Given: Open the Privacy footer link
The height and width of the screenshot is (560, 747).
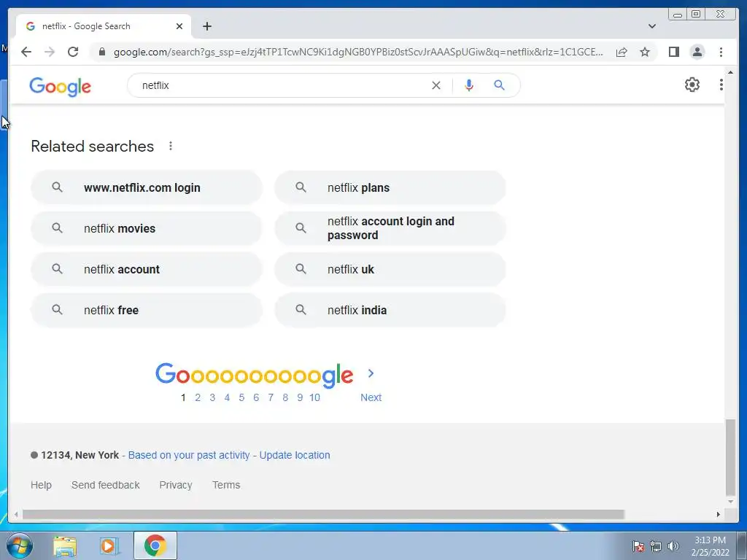Looking at the screenshot, I should (x=176, y=485).
